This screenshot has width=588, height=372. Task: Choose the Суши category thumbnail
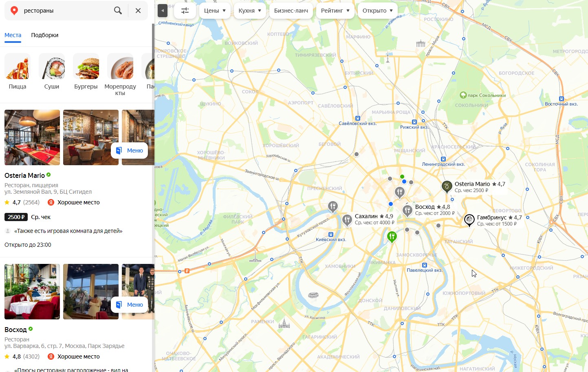click(52, 72)
